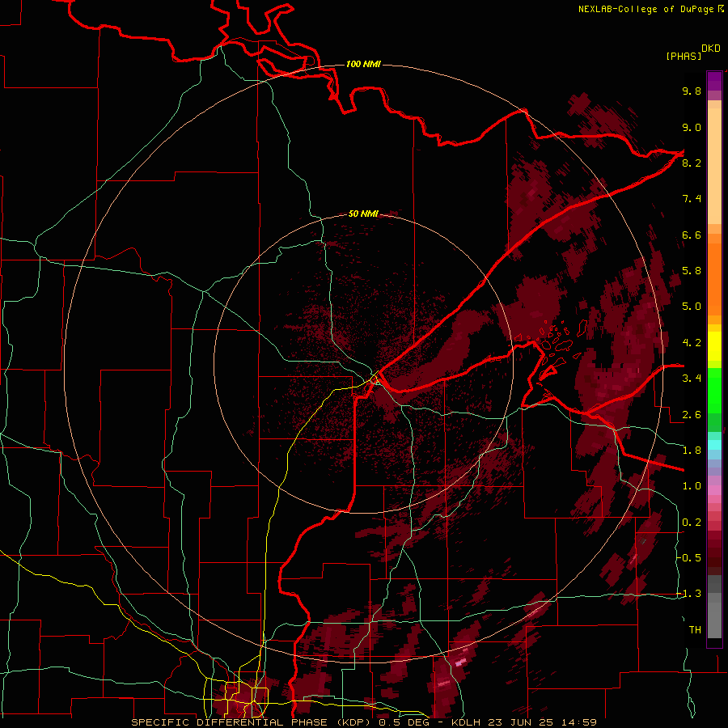728x728 pixels.
Task: Click the 5.8 value on the color scale
Action: pyautogui.click(x=692, y=271)
